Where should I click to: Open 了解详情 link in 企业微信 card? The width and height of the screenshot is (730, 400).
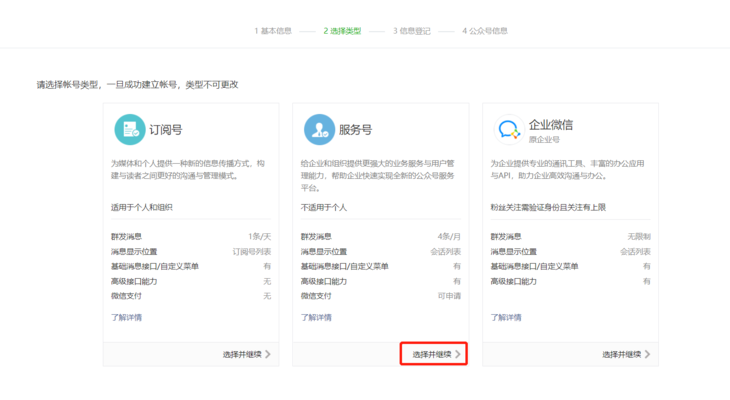pos(506,317)
